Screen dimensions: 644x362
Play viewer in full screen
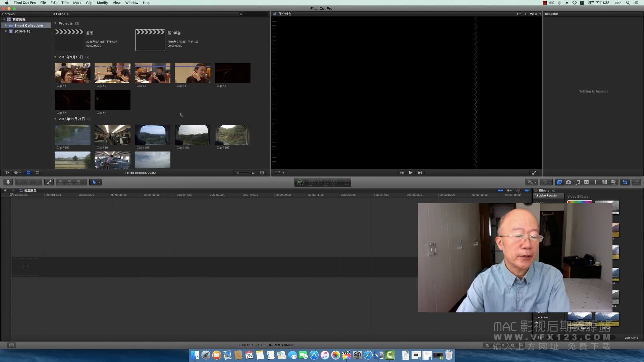[x=534, y=173]
